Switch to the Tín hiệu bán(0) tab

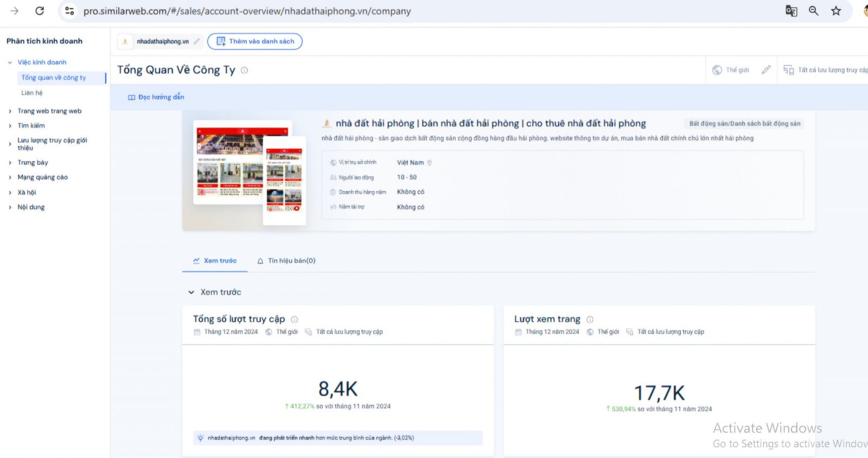tap(286, 261)
